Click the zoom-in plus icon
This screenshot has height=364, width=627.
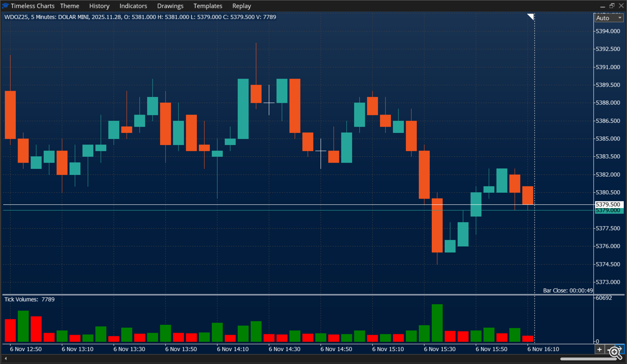(599, 349)
